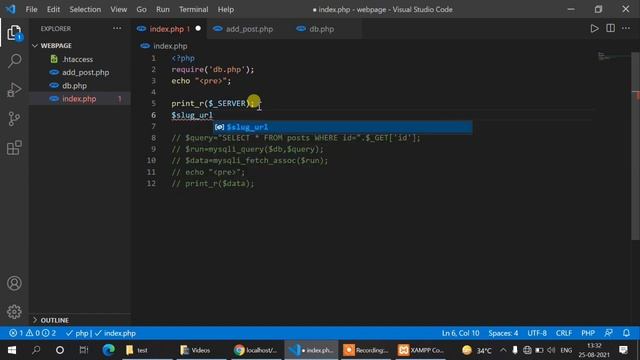Click the php checkmark status item
This screenshot has height=360, width=640.
point(77,333)
